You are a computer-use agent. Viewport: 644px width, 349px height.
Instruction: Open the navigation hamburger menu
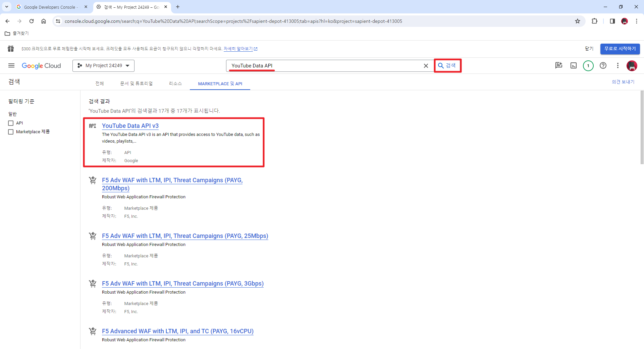point(11,65)
